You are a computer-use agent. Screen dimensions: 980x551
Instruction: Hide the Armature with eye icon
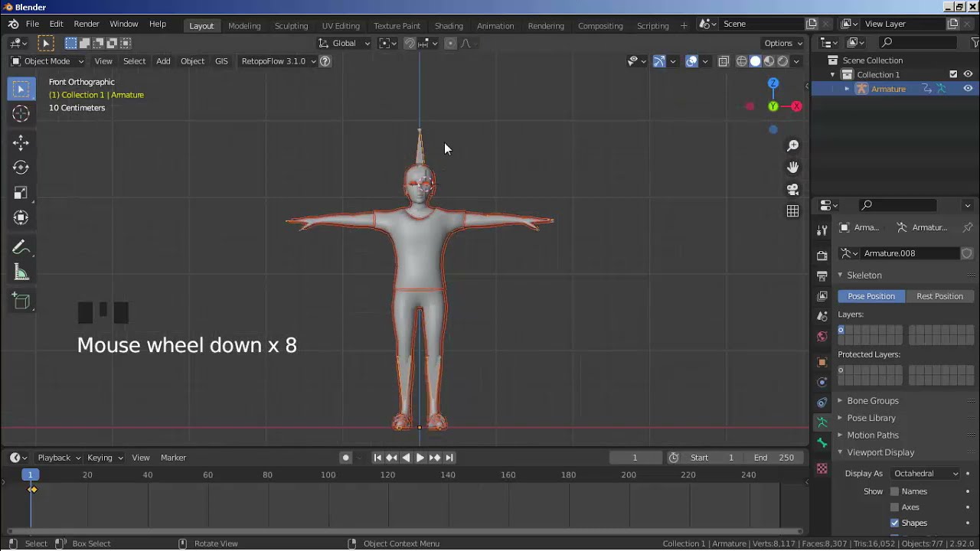pyautogui.click(x=968, y=89)
